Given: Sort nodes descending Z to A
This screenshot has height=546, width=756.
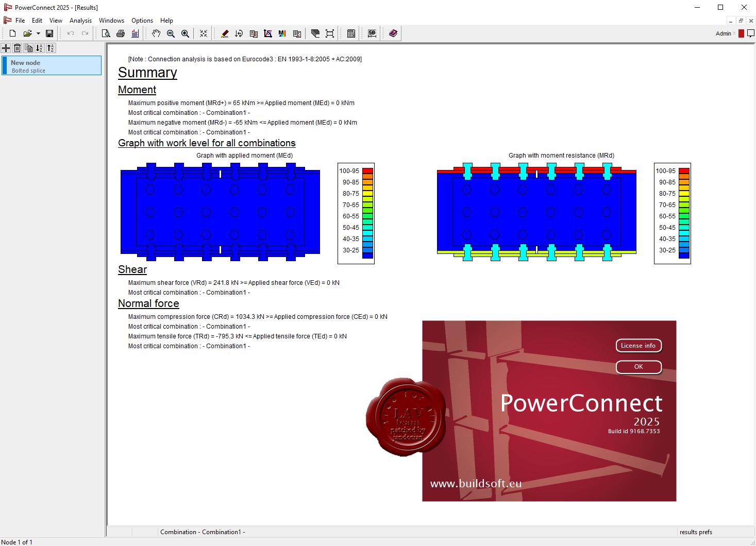Looking at the screenshot, I should click(x=51, y=48).
